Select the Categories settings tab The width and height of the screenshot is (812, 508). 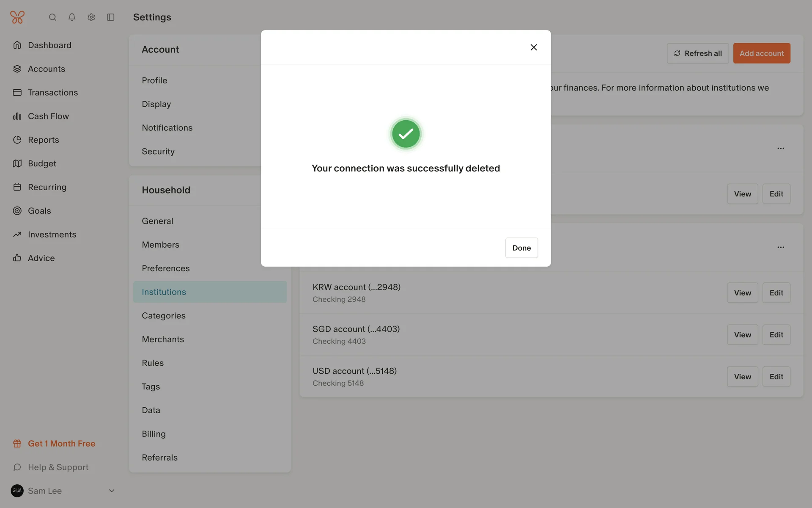(164, 315)
